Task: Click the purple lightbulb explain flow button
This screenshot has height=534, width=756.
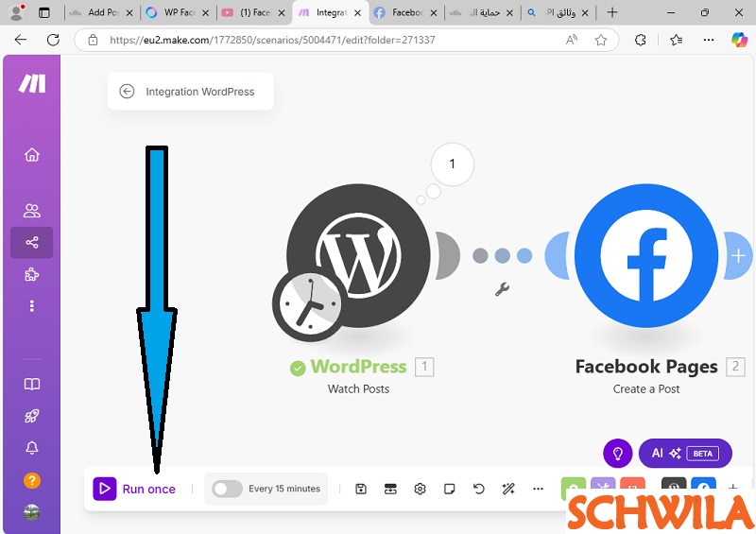Action: tap(618, 453)
